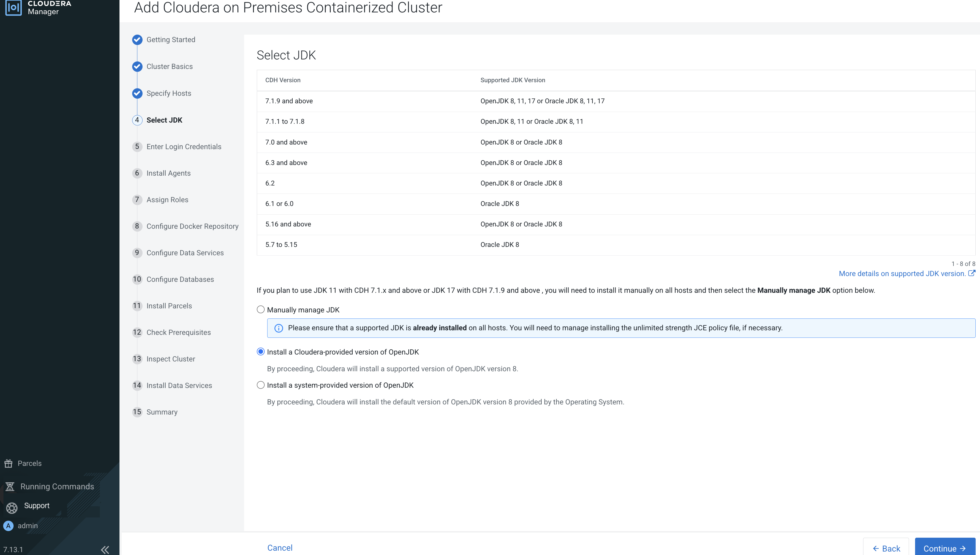
Task: Go to the Specify Hosts wizard step
Action: [x=169, y=93]
